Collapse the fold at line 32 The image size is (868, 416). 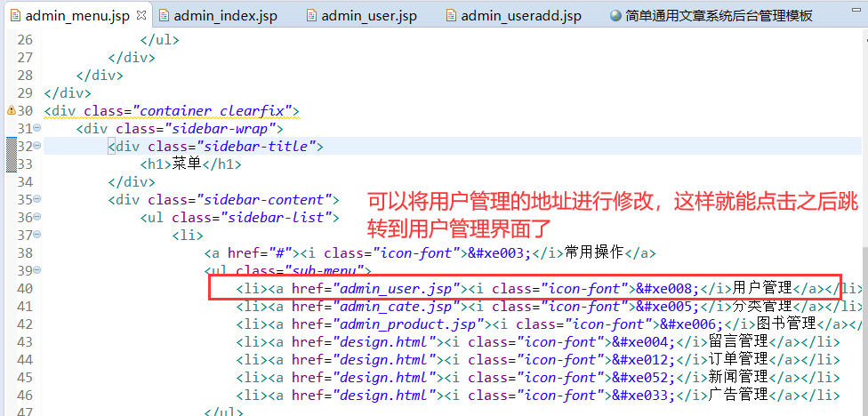click(37, 146)
